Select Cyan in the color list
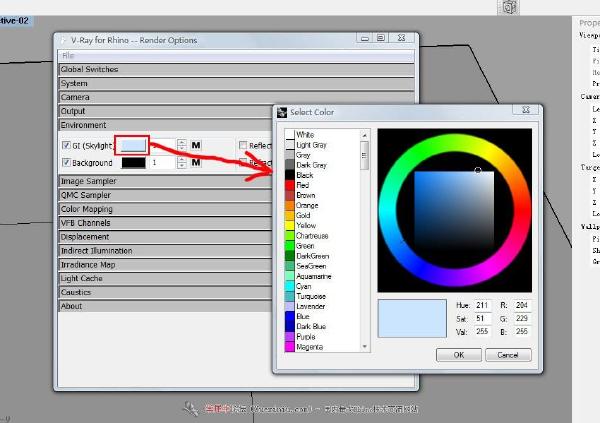This screenshot has width=600, height=423. [303, 286]
